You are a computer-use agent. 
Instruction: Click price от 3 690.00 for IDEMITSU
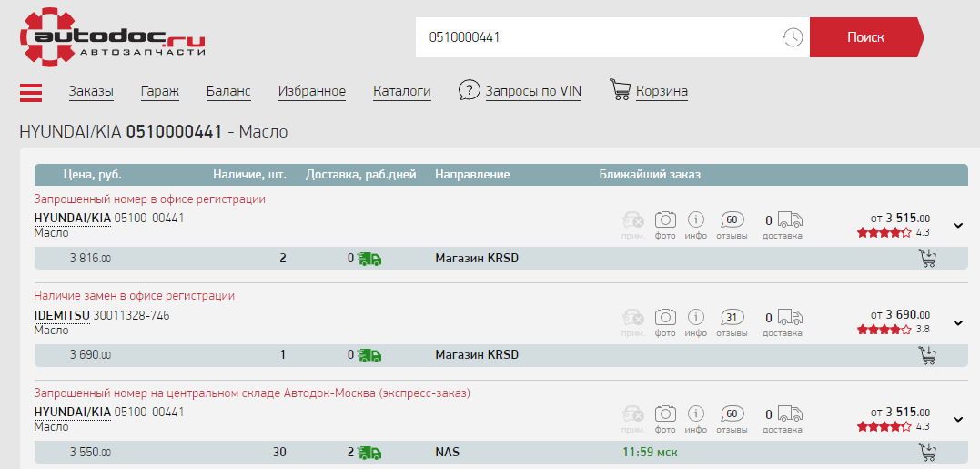(x=900, y=315)
